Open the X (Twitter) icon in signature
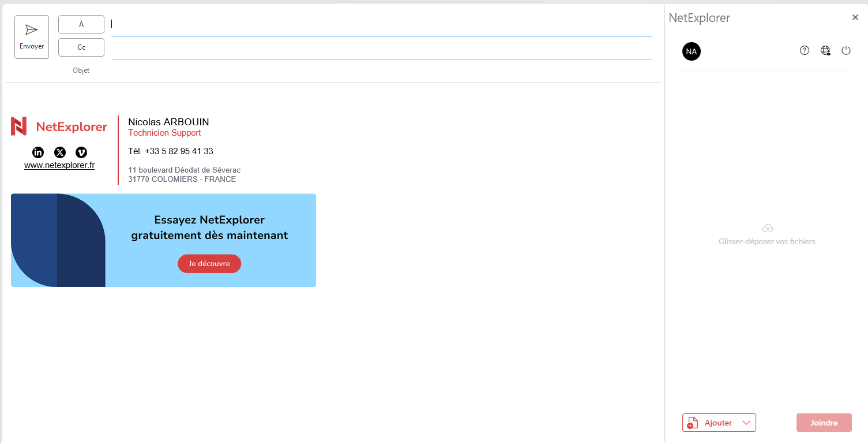The height and width of the screenshot is (444, 868). click(60, 152)
